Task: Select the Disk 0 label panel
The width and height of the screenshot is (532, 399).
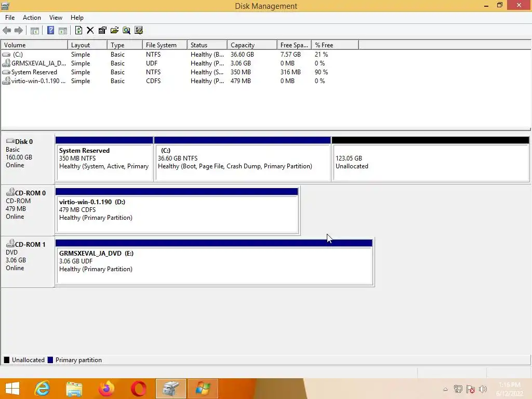Action: [x=28, y=158]
